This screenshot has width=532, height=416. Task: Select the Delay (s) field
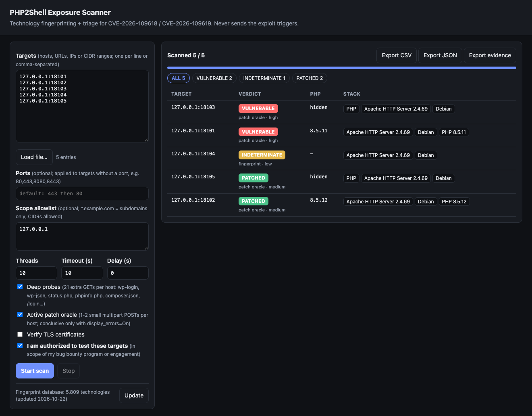click(128, 273)
